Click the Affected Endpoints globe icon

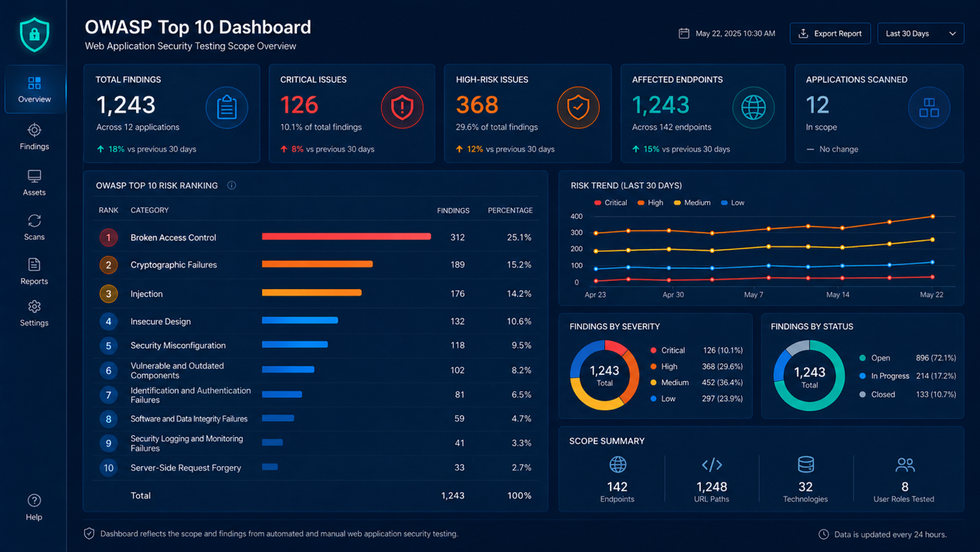(x=754, y=107)
